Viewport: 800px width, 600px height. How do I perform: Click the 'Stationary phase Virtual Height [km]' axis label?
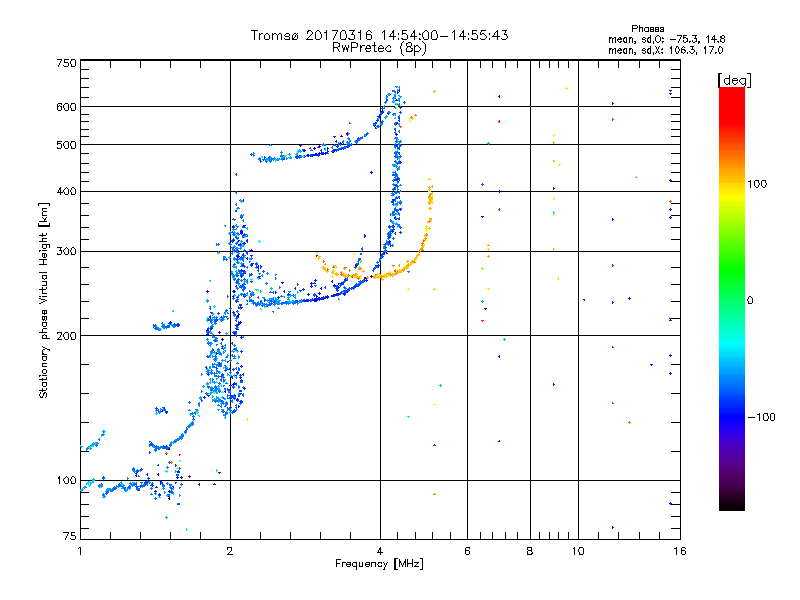(43, 300)
